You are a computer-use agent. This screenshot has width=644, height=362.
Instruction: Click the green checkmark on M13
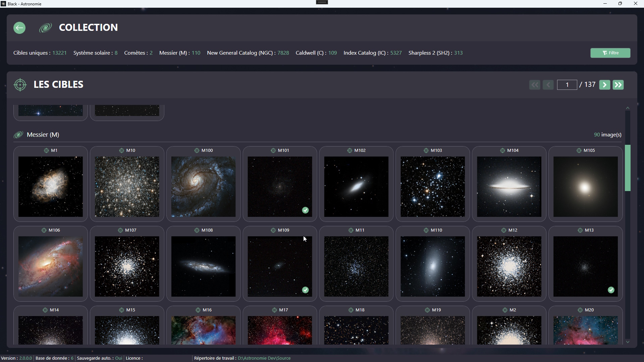tap(611, 290)
